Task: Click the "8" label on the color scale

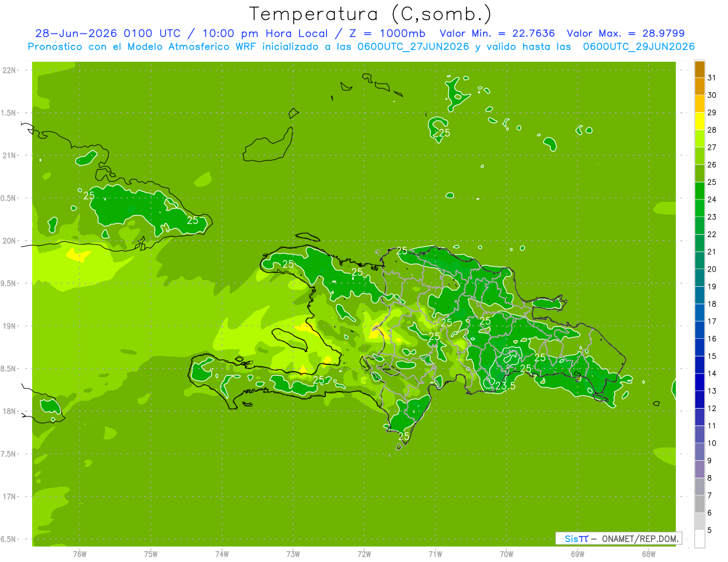Action: tap(710, 478)
